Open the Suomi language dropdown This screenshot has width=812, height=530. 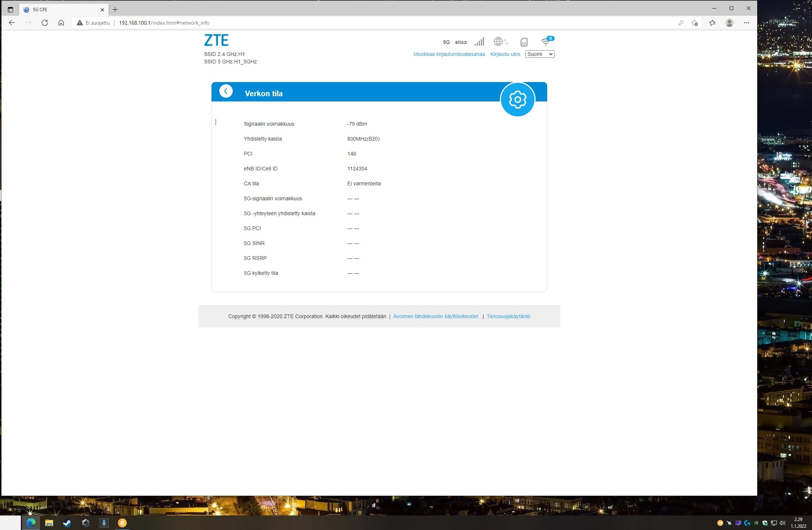point(540,54)
